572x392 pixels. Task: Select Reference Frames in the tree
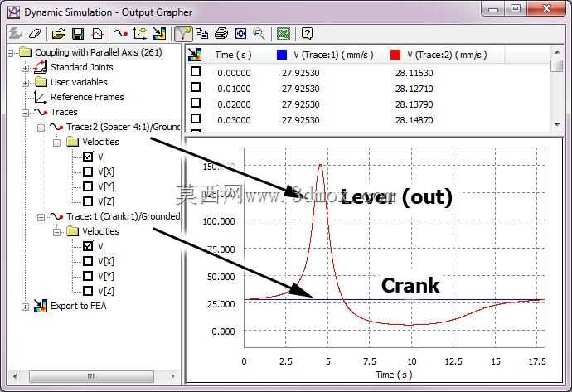click(87, 97)
